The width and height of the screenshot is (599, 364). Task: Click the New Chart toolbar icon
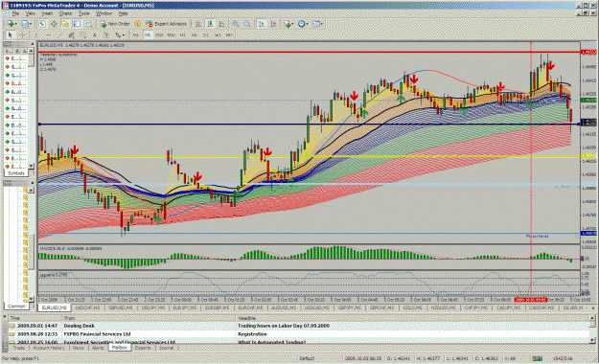coord(11,24)
